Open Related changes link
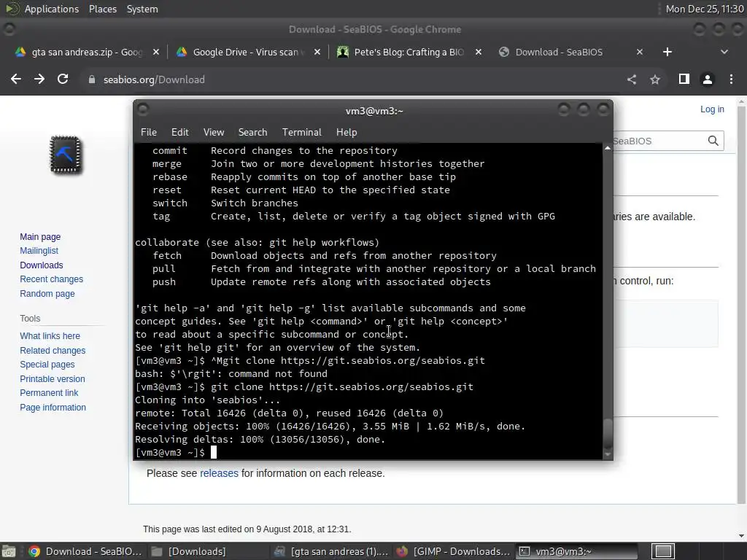 (x=53, y=351)
